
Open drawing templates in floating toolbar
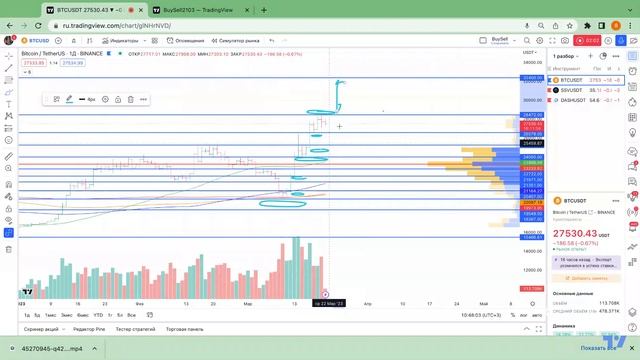click(x=57, y=99)
